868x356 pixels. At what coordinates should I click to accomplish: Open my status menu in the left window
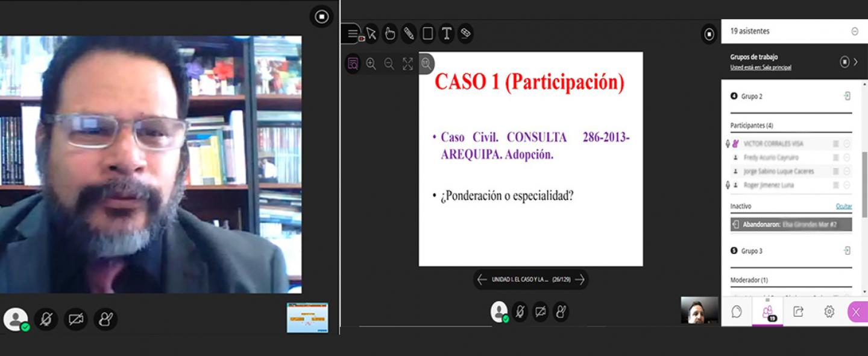(16, 319)
